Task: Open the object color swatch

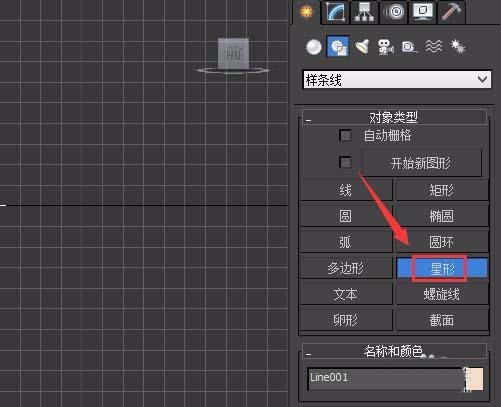Action: tap(475, 378)
